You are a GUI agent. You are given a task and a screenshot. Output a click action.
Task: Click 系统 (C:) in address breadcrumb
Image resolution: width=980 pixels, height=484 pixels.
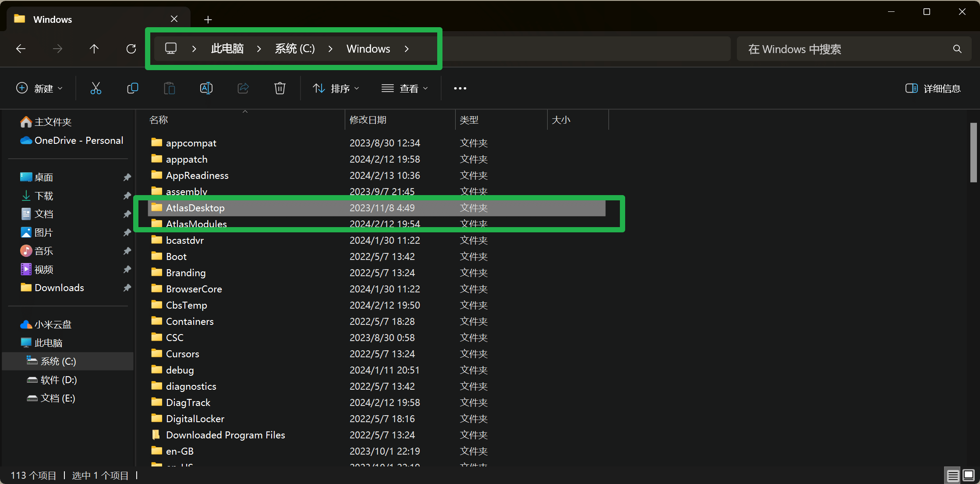coord(295,49)
